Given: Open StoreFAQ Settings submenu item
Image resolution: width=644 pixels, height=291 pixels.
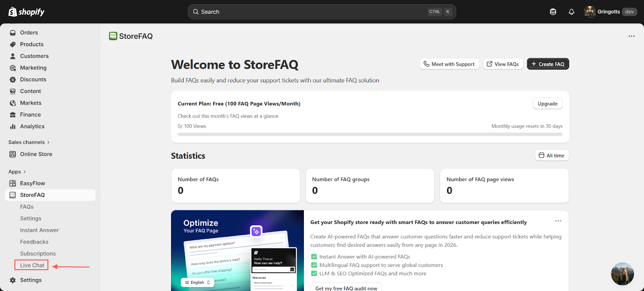Looking at the screenshot, I should [31, 218].
